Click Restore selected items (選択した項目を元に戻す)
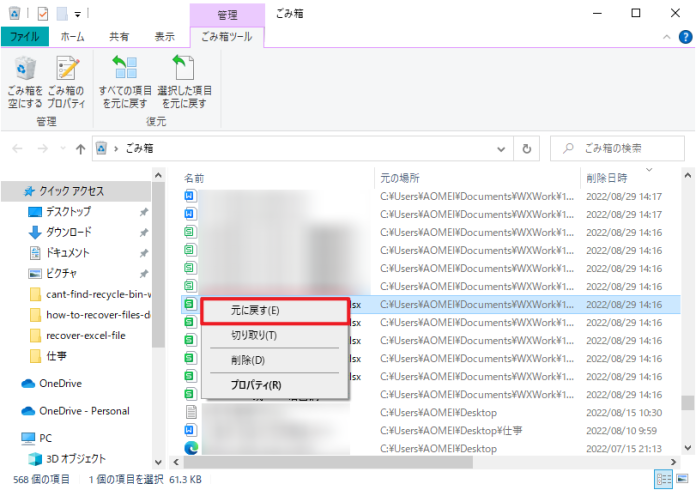This screenshot has width=696, height=490. [x=183, y=80]
